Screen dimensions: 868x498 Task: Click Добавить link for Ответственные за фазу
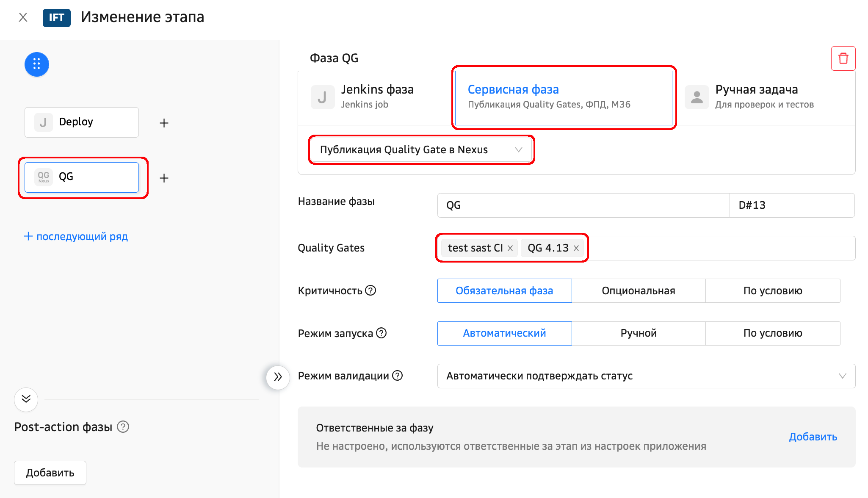coord(813,437)
